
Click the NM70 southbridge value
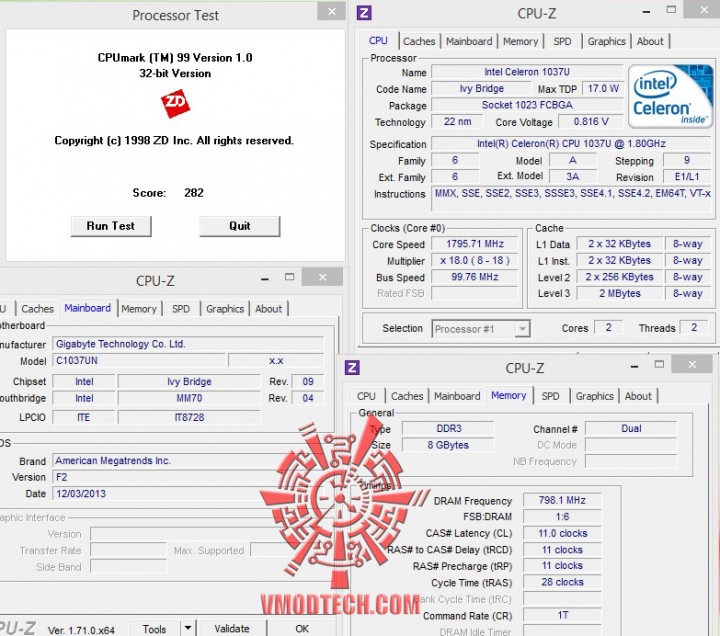[x=189, y=398]
